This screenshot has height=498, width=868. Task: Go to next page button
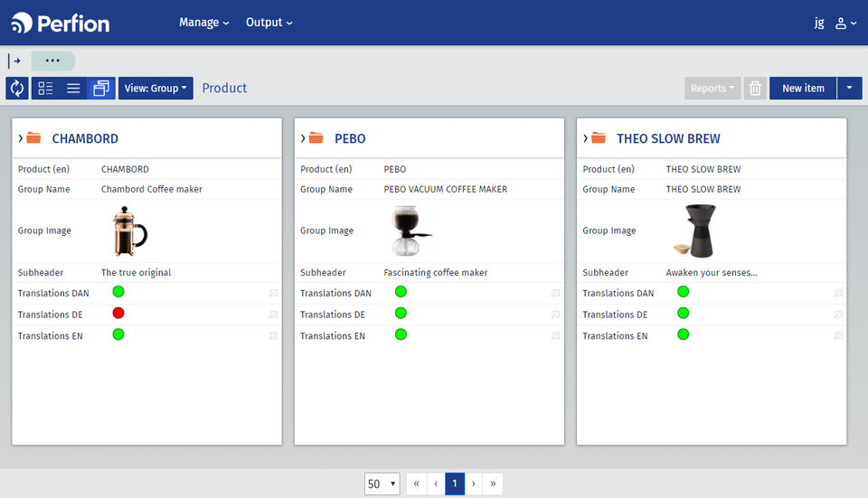click(x=473, y=484)
